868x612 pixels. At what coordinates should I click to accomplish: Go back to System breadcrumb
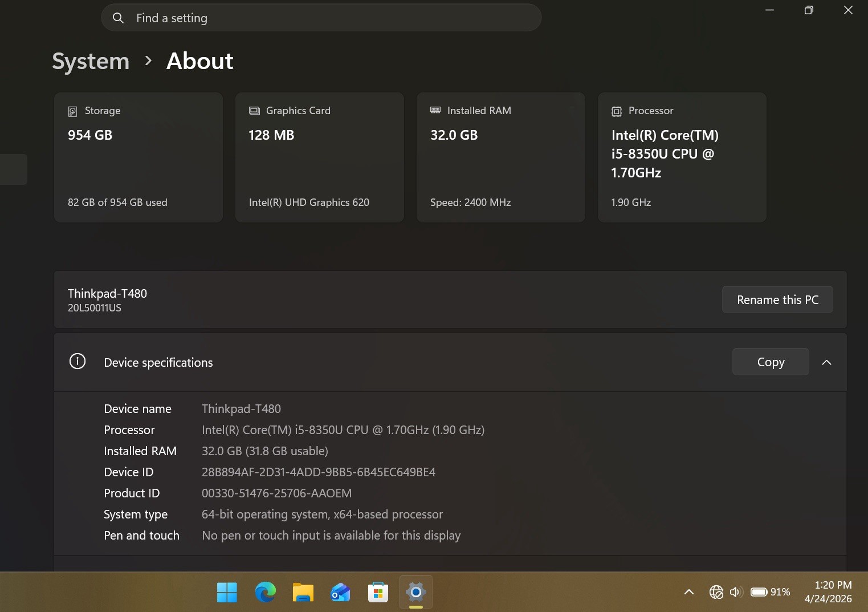[91, 61]
